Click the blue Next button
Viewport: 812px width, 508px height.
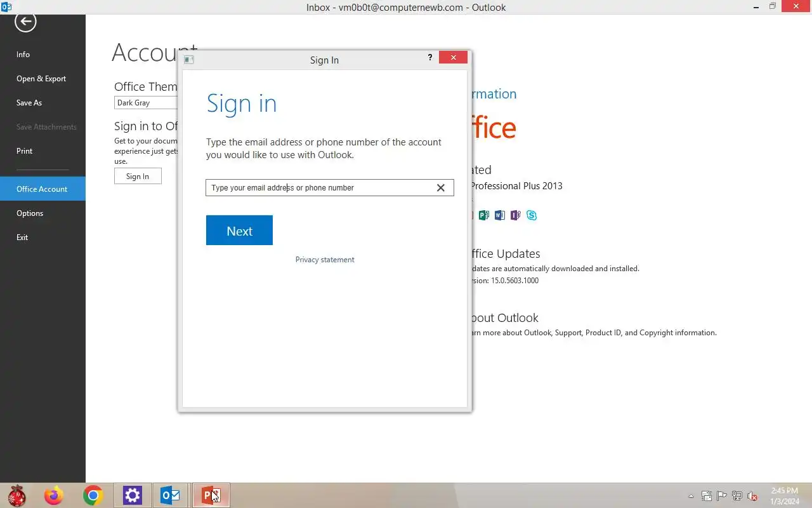click(x=239, y=231)
